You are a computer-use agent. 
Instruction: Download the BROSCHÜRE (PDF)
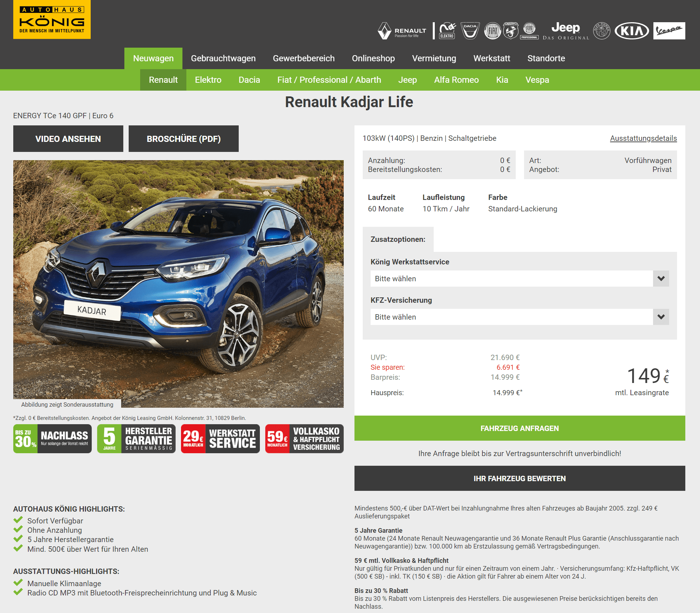pos(184,139)
